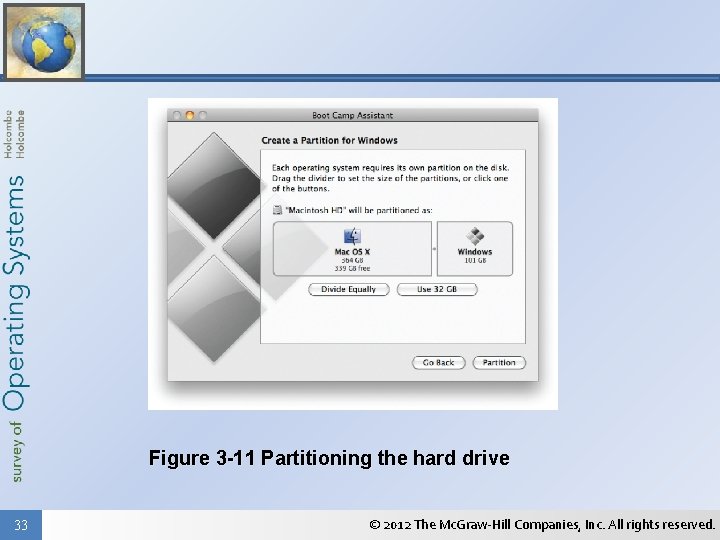Click the slide number 33
The image size is (720, 540).
21,525
